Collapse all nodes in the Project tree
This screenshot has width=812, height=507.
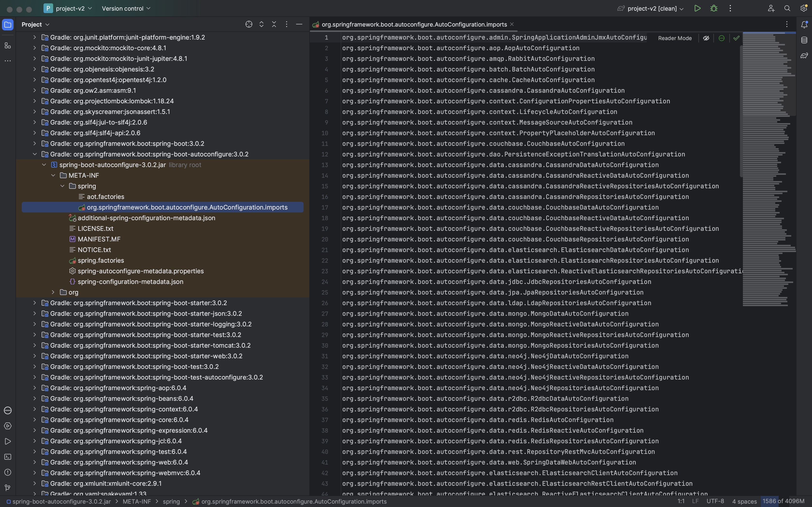pos(274,24)
